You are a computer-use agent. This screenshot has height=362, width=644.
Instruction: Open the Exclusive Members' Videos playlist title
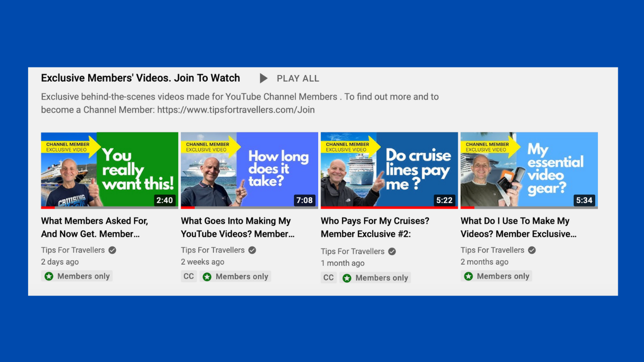coord(140,78)
